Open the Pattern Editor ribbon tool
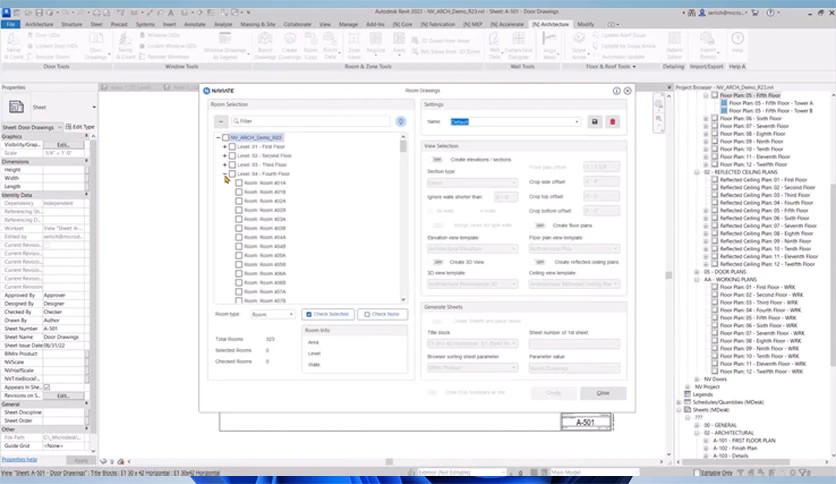This screenshot has height=484, width=836. [674, 44]
